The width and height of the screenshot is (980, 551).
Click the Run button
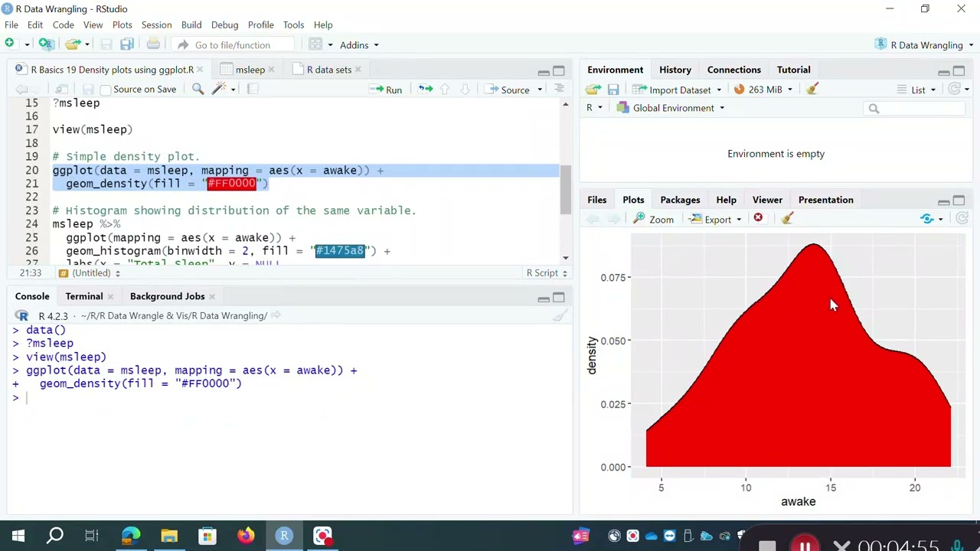(386, 90)
